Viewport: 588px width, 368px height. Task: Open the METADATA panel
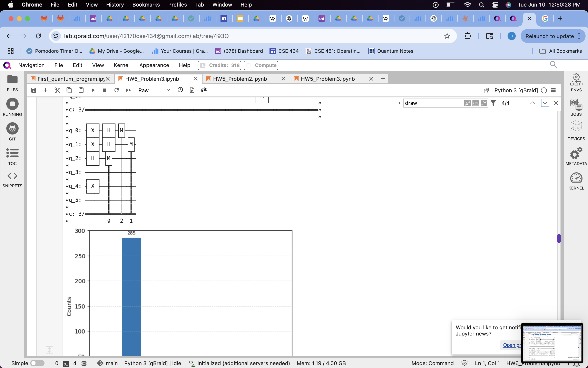coord(576,156)
